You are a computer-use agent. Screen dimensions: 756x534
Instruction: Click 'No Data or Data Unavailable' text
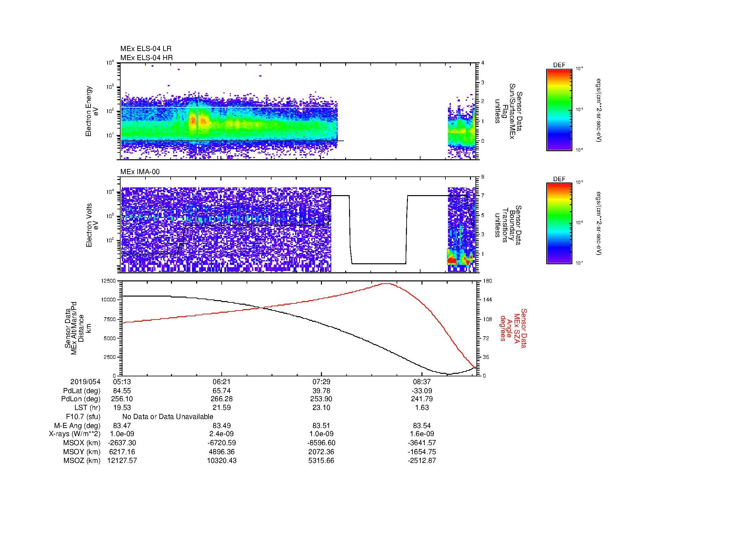[168, 417]
